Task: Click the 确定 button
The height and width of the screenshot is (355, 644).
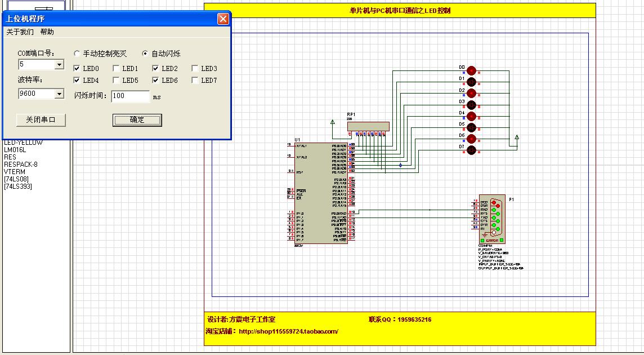Action: tap(137, 119)
